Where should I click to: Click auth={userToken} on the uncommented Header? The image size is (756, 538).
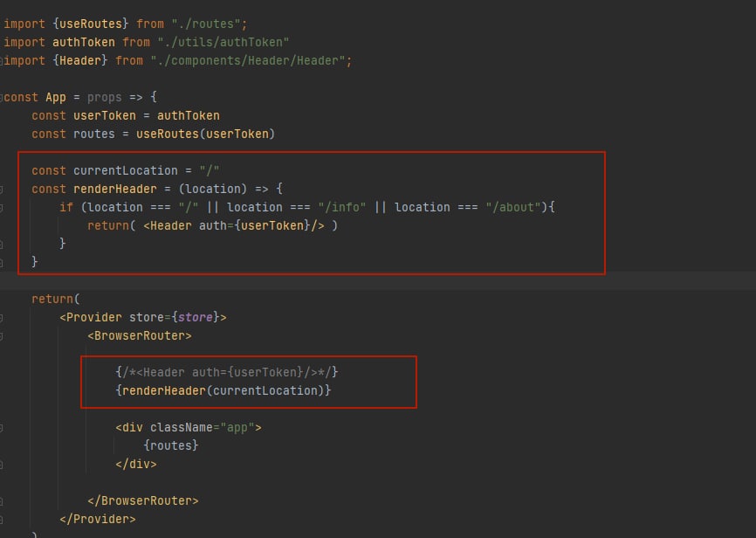pos(254,225)
